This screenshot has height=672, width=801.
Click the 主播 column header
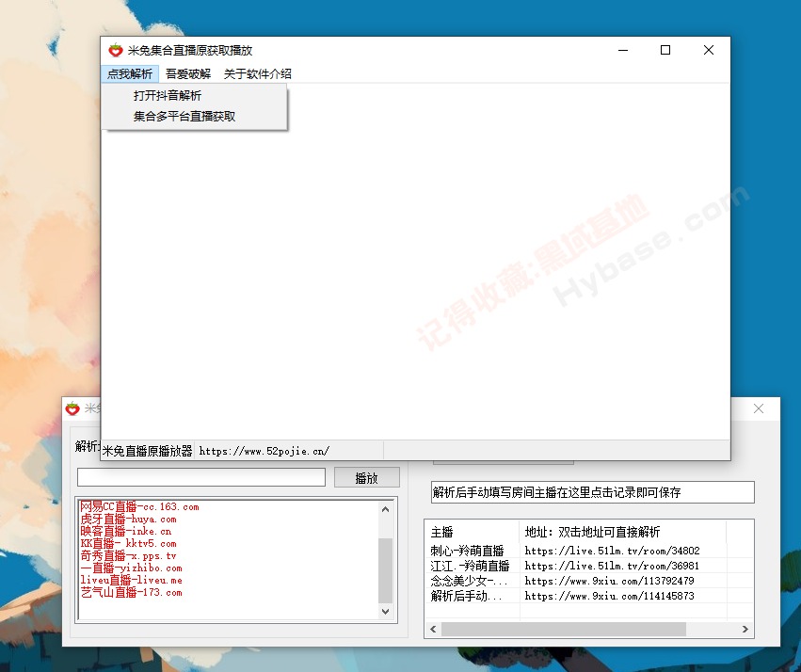(x=473, y=532)
